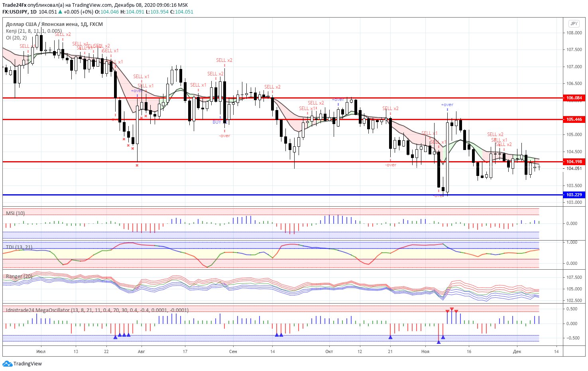Click the 103.500 price axis label
588x371 pixels.
(574, 185)
